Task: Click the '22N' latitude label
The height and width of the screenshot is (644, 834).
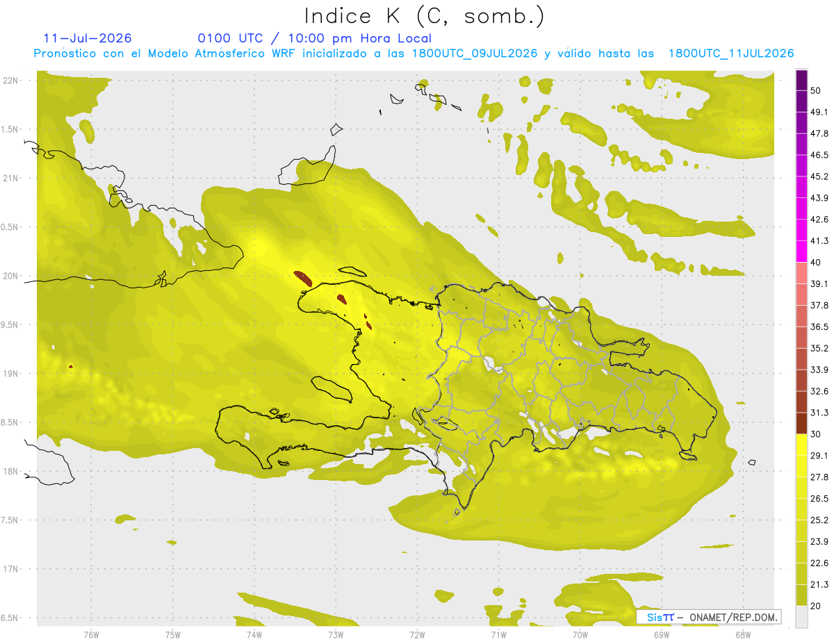Action: click(11, 81)
